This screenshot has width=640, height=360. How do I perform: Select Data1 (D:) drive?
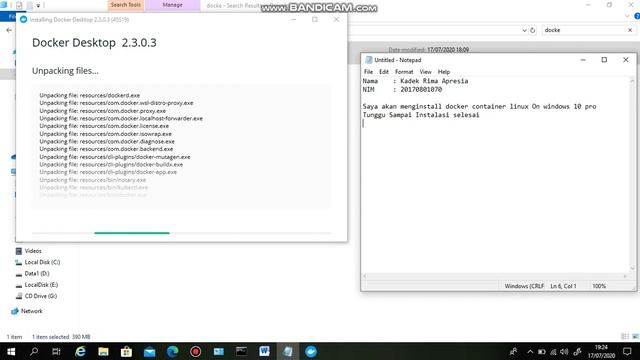click(37, 273)
